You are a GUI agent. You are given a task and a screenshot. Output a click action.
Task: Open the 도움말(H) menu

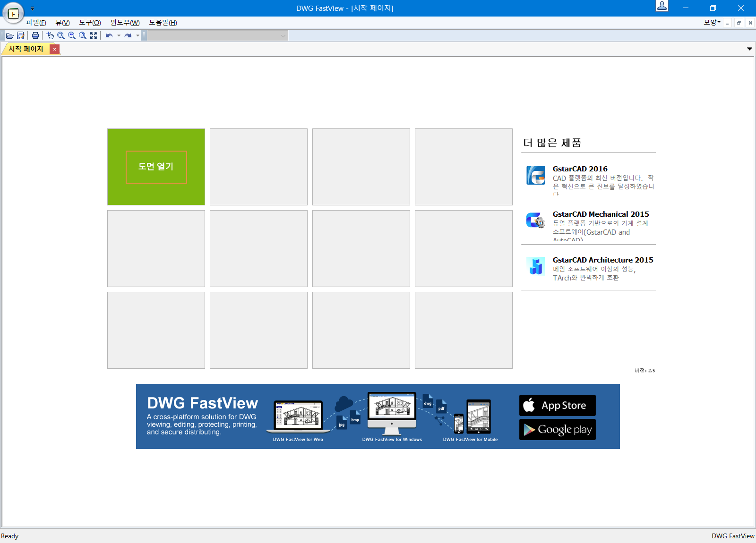[x=163, y=23]
